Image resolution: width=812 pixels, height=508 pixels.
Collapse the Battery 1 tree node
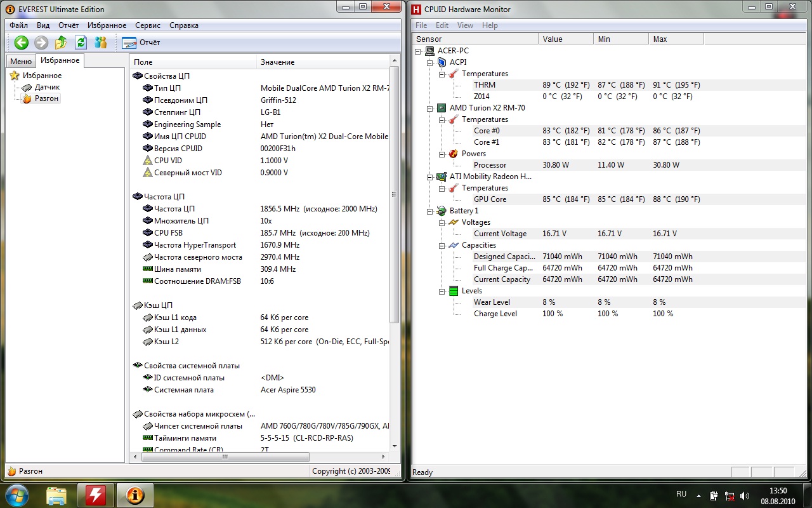tap(430, 211)
